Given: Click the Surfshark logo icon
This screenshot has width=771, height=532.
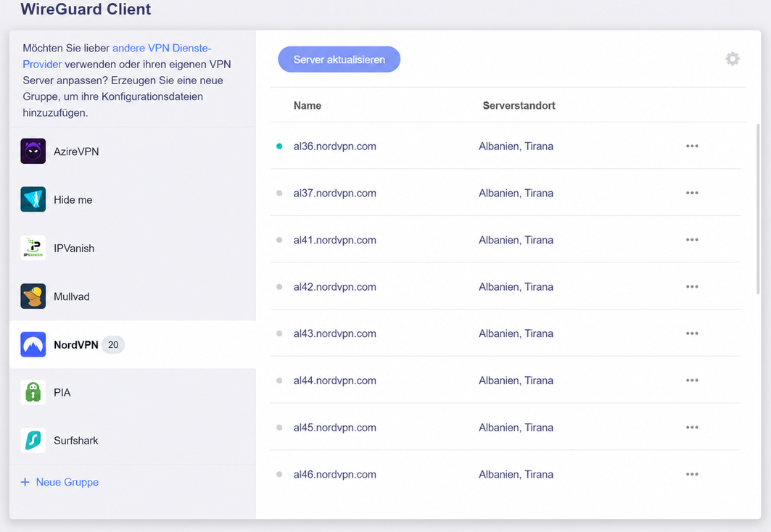Looking at the screenshot, I should pos(33,440).
